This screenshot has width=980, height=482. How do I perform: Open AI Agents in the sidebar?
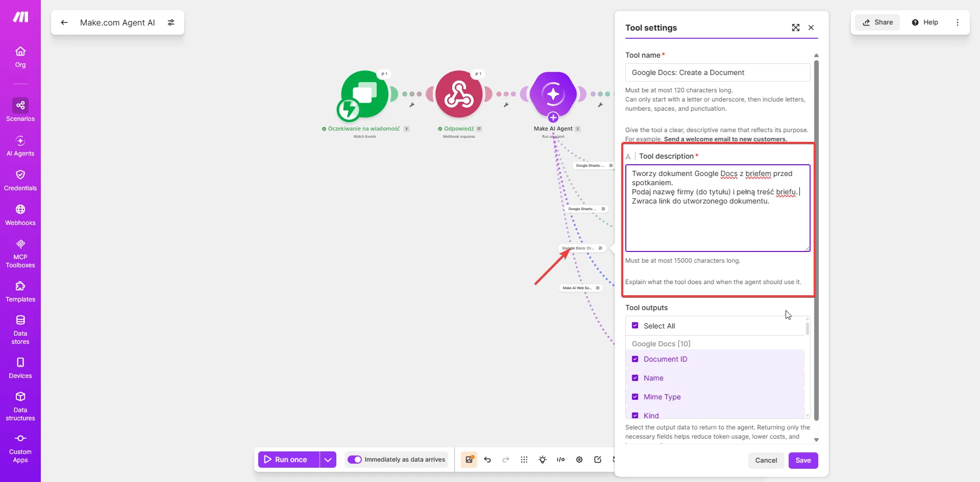click(x=20, y=146)
